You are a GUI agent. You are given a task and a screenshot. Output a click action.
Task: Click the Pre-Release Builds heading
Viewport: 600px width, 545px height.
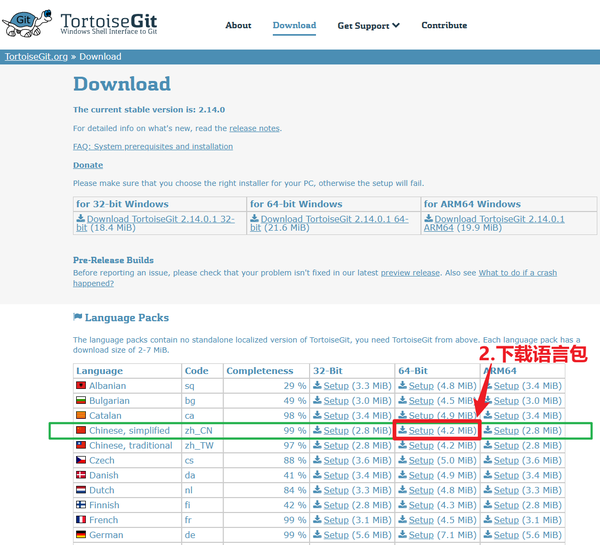pyautogui.click(x=113, y=260)
